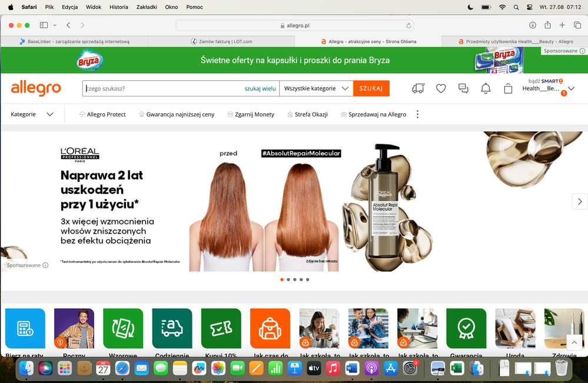Open favorites with the heart icon
This screenshot has width=588, height=383.
coord(441,88)
